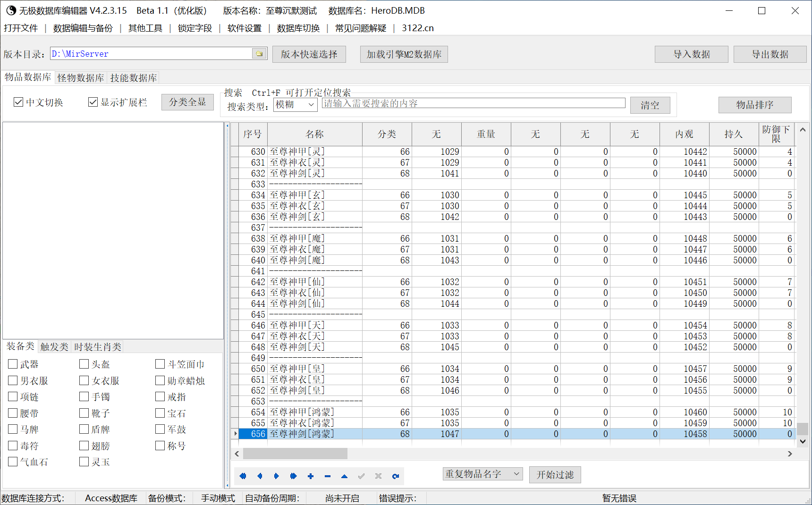Check the 项链 category box
Viewport: 812px width, 505px height.
tap(13, 396)
